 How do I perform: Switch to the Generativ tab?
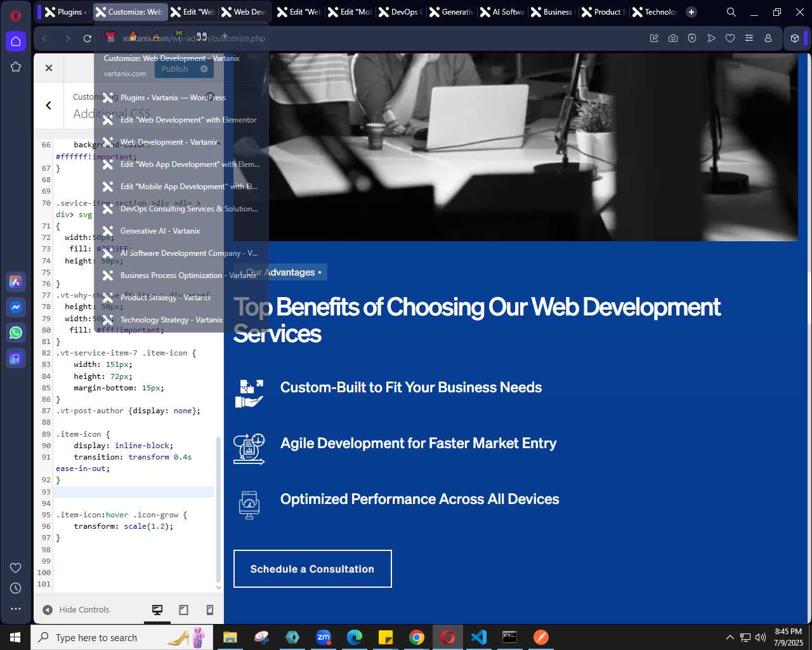[x=452, y=12]
